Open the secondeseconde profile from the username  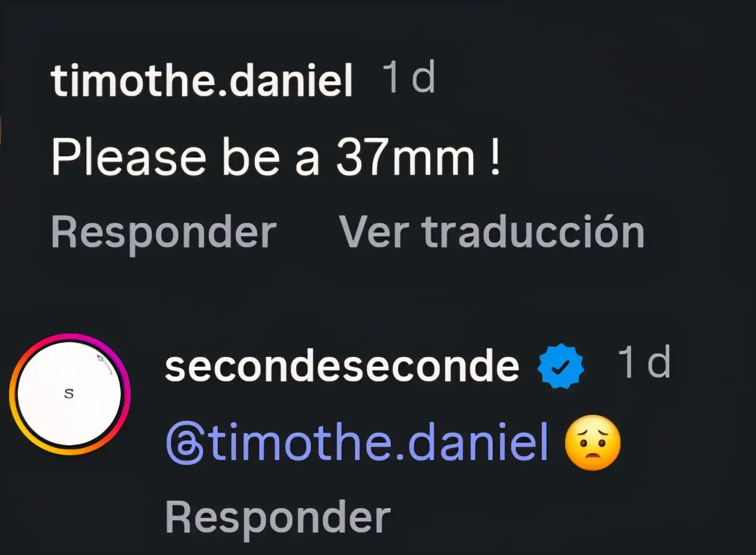tap(342, 367)
